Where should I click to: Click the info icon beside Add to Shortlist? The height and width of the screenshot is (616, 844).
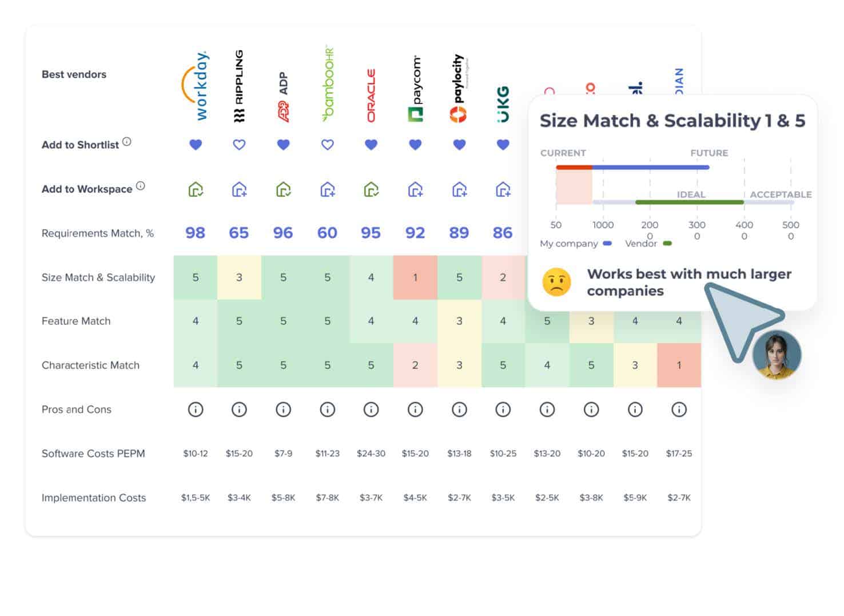[127, 141]
